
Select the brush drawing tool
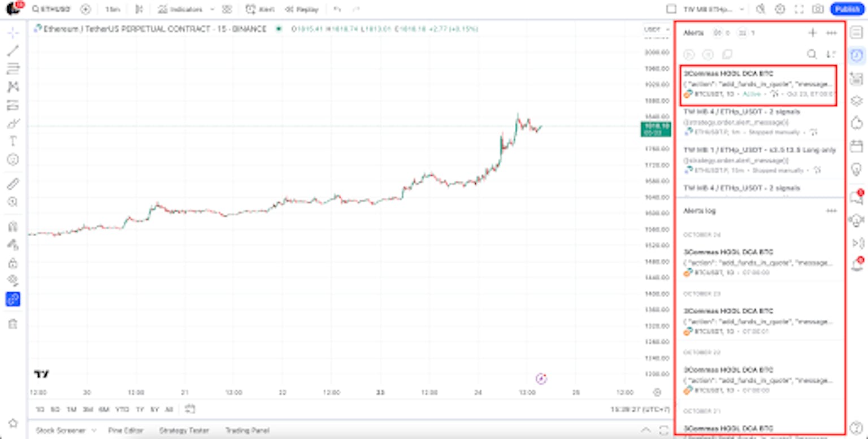[x=13, y=124]
